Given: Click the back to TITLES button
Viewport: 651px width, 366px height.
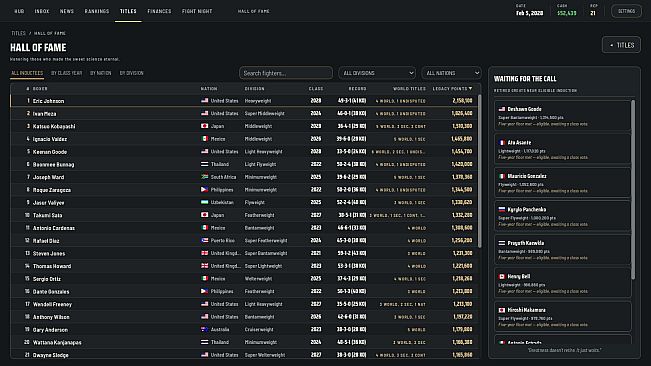Looking at the screenshot, I should click(621, 45).
